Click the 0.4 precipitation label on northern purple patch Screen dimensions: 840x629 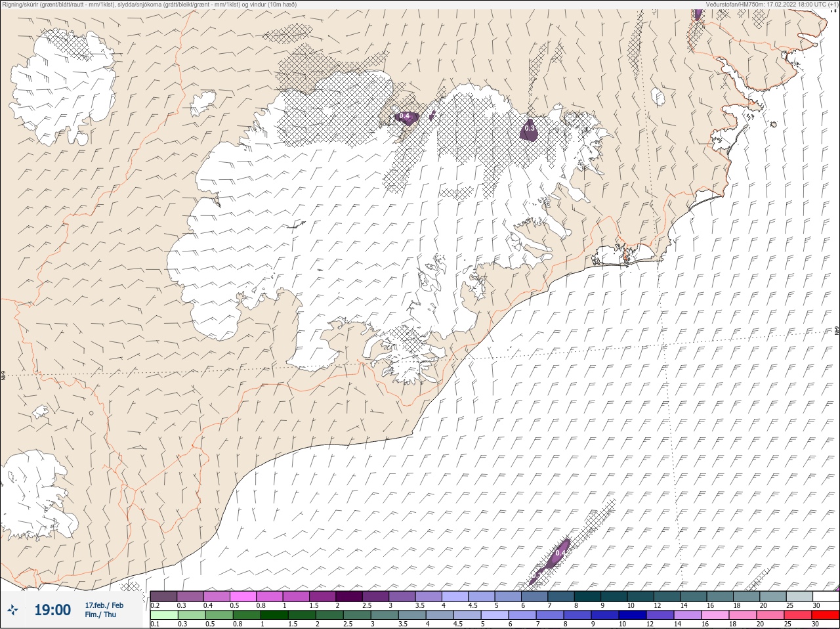(x=404, y=116)
